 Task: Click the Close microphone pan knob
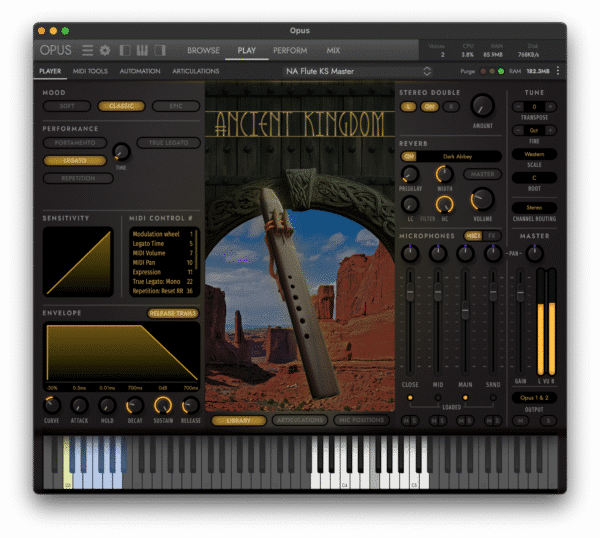pyautogui.click(x=410, y=253)
